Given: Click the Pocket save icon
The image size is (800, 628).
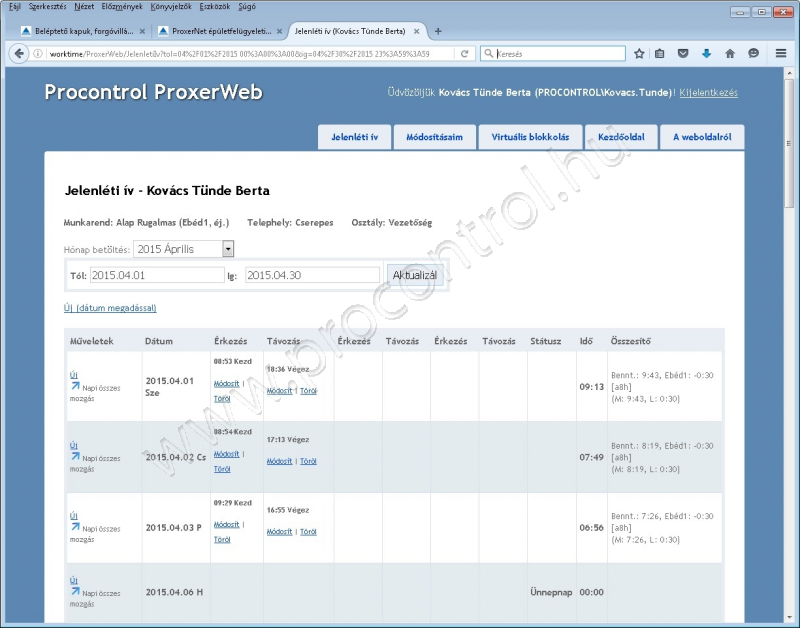Looking at the screenshot, I should coord(683,54).
